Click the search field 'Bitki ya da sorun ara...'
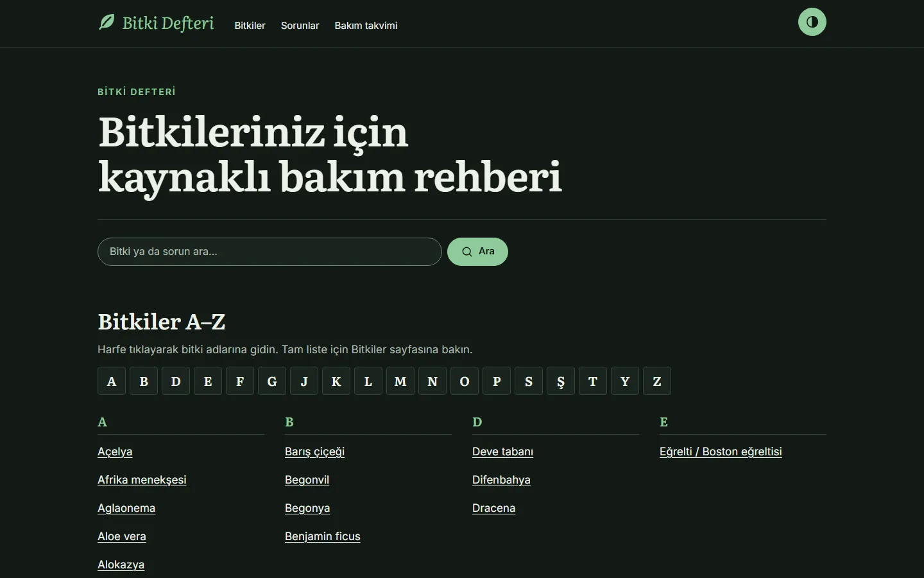Viewport: 924px width, 578px height. tap(269, 252)
